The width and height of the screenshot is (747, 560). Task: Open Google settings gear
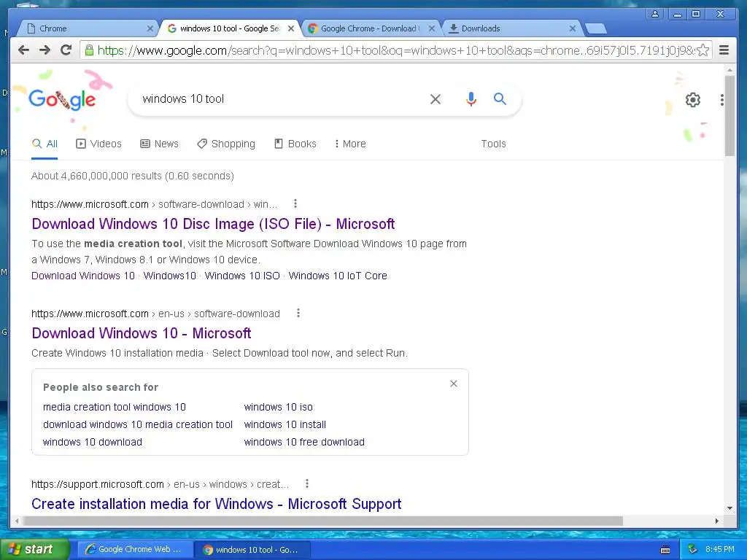[693, 99]
